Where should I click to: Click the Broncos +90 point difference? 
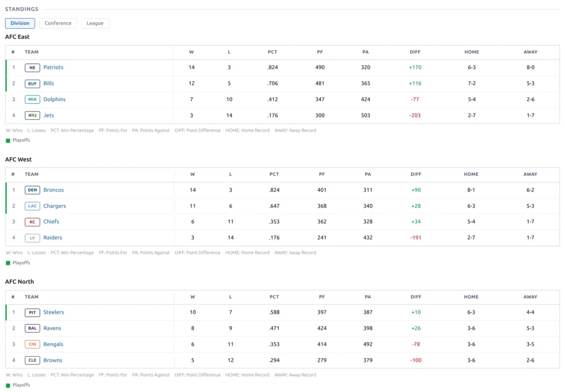416,190
